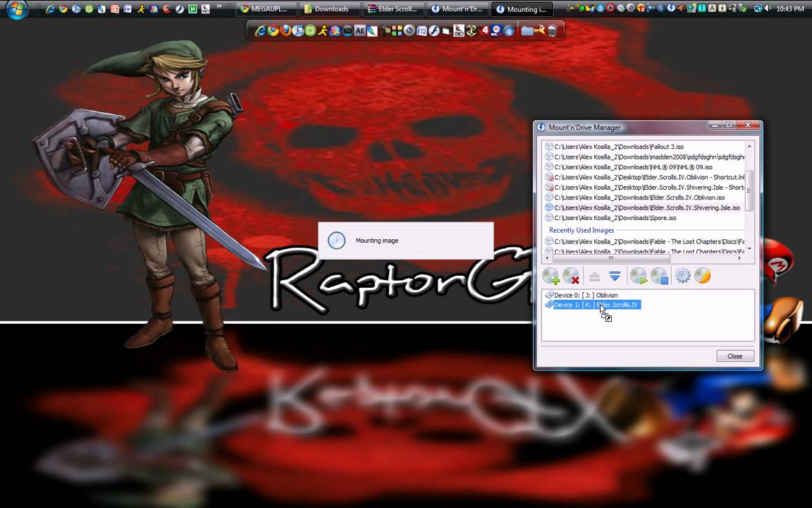Launch Flash icon in quick launch
Screen dimensions: 812x508
(x=180, y=8)
